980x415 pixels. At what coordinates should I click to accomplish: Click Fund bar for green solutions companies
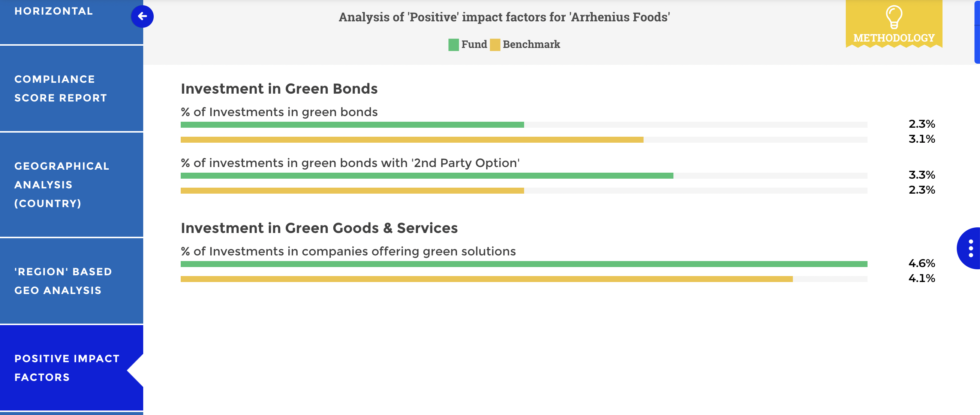(523, 264)
